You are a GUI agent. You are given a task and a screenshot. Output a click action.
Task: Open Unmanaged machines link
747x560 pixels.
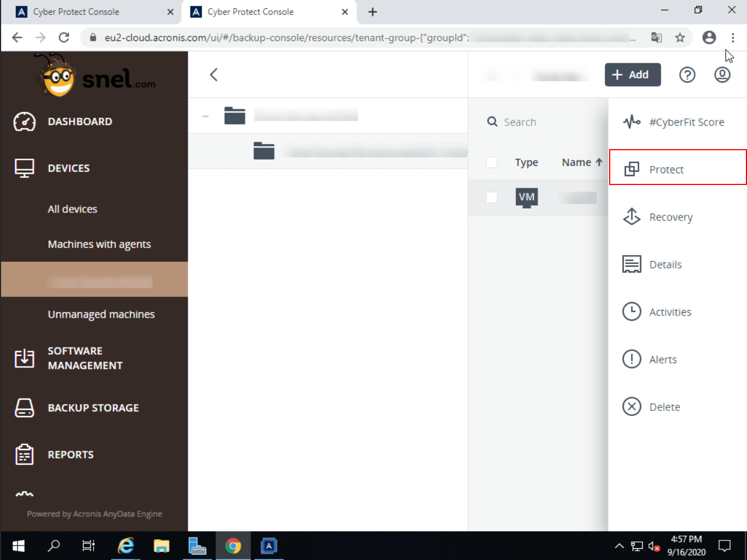(x=101, y=314)
